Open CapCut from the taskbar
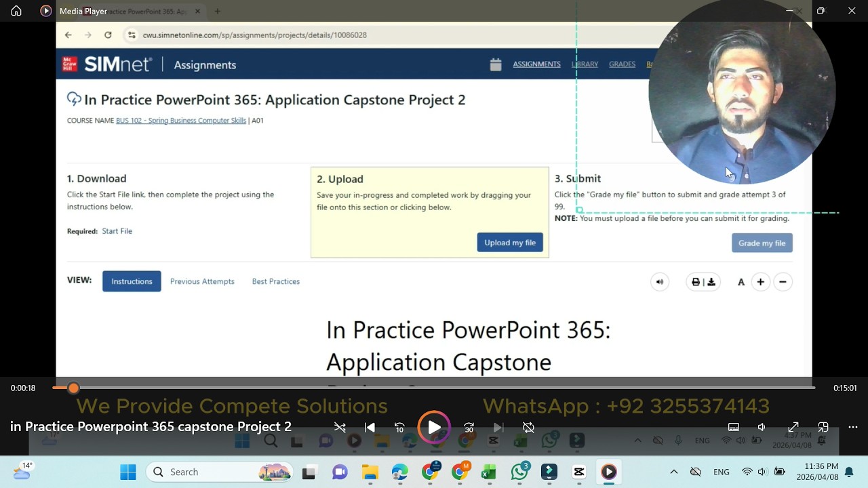This screenshot has width=868, height=488. tap(579, 472)
